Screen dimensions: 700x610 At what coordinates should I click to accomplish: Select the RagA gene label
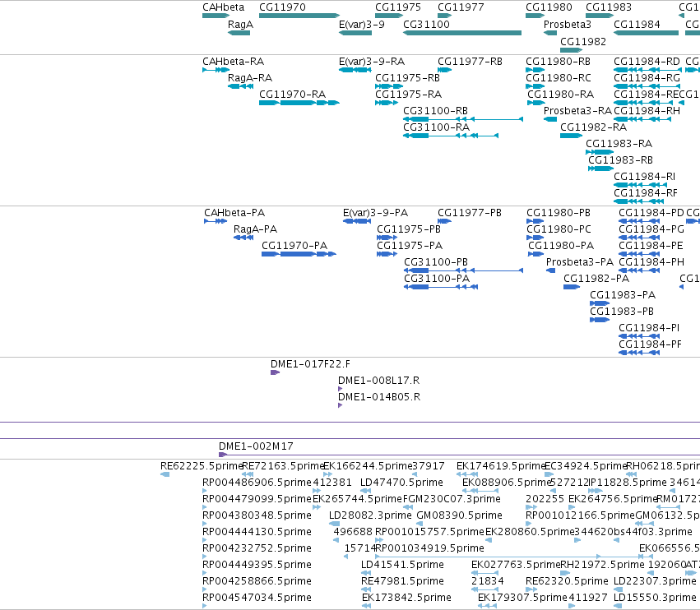click(x=240, y=25)
